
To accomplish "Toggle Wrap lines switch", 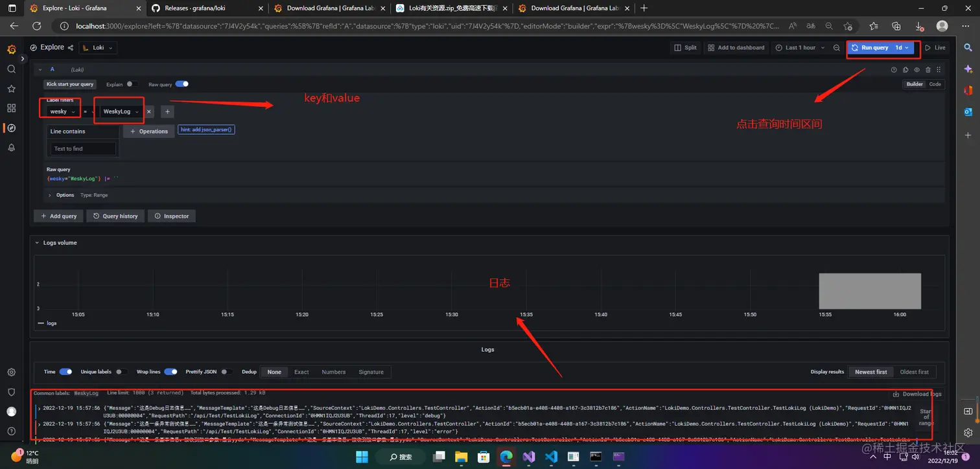I will pos(170,372).
